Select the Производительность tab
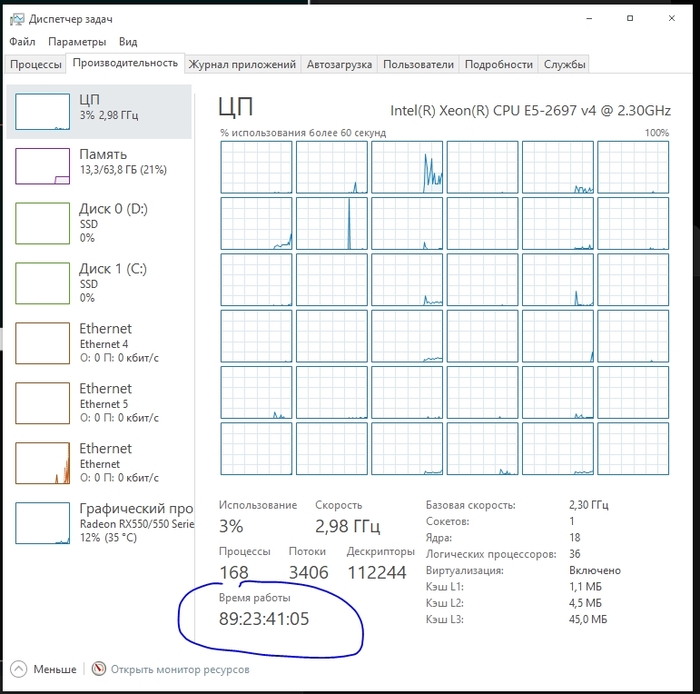 tap(125, 63)
